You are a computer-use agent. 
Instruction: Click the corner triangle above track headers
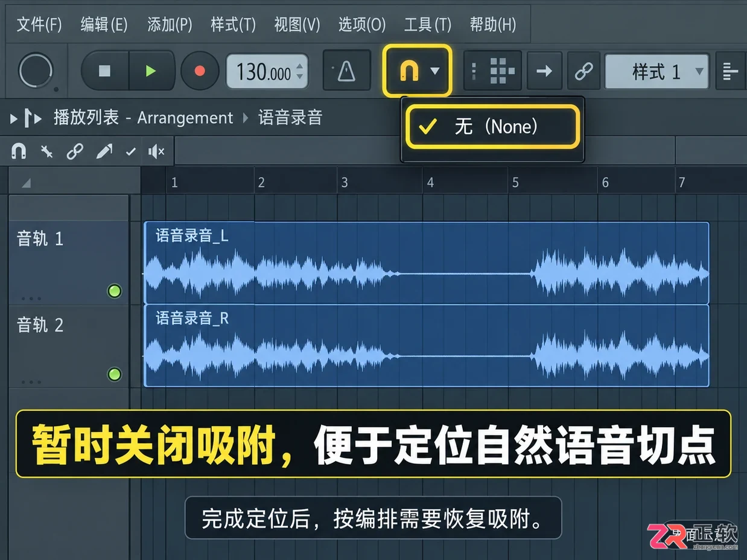click(x=26, y=182)
